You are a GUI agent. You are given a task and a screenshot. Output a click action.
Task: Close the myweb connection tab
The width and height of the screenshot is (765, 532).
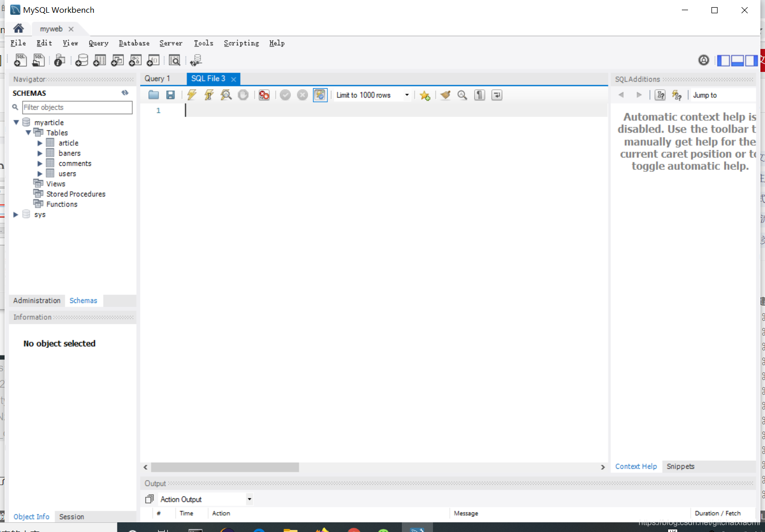(x=71, y=29)
